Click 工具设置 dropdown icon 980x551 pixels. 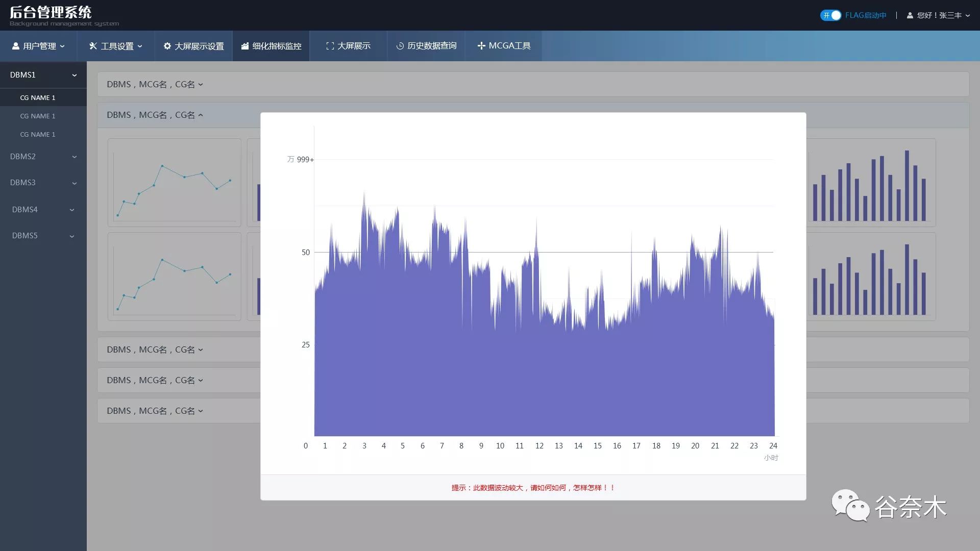[x=140, y=46]
